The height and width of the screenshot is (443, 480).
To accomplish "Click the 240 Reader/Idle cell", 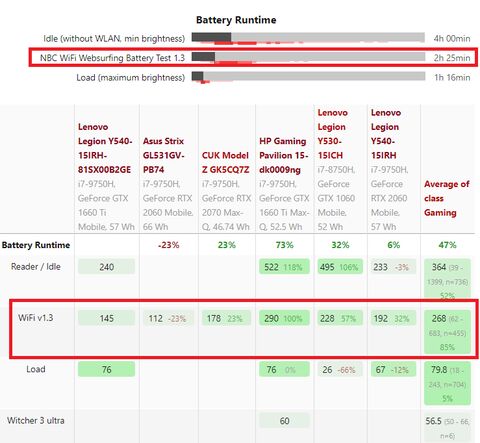I will [x=106, y=267].
